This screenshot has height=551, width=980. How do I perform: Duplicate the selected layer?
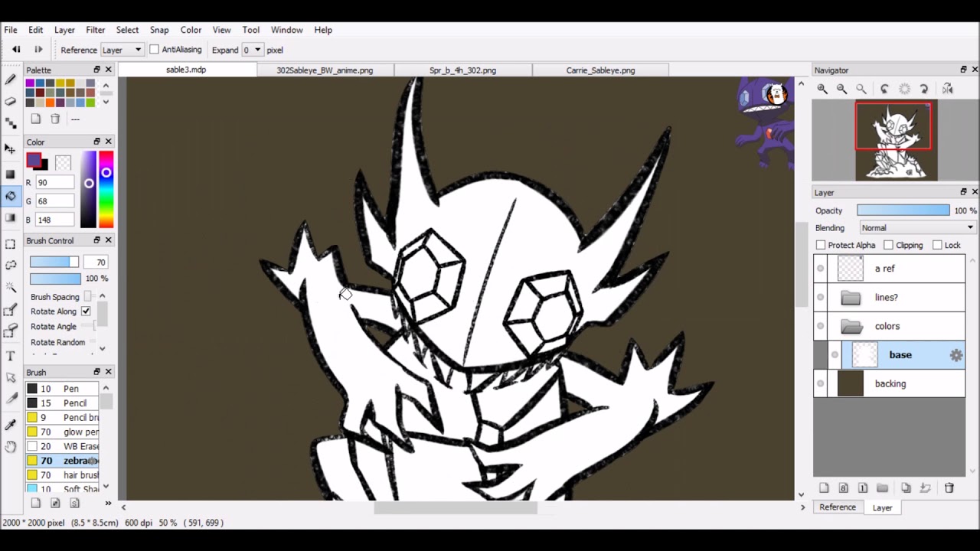click(x=906, y=487)
